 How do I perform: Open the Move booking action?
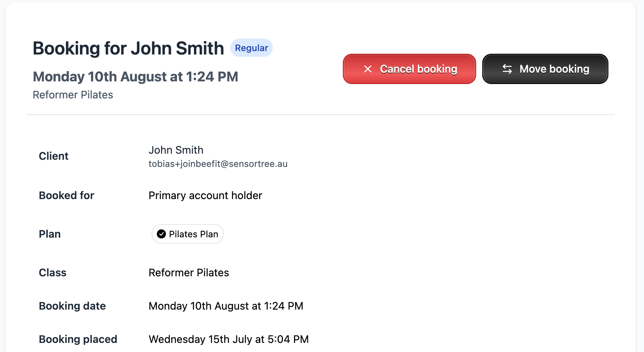point(545,69)
